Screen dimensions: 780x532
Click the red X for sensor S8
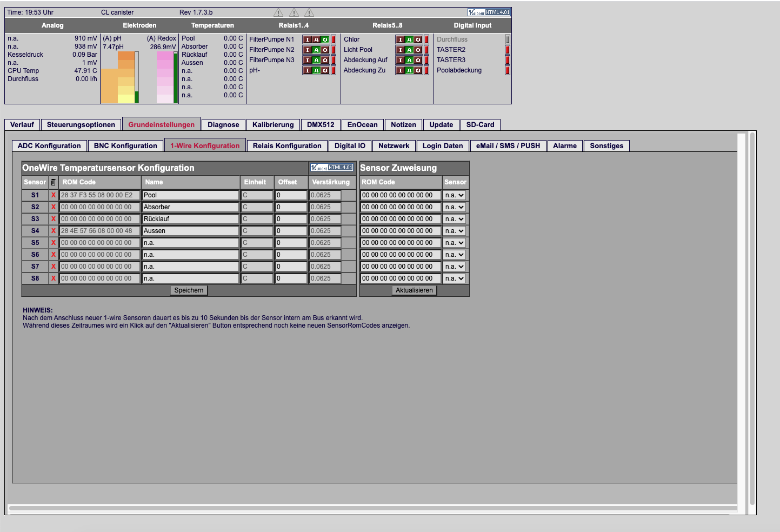[x=54, y=278]
